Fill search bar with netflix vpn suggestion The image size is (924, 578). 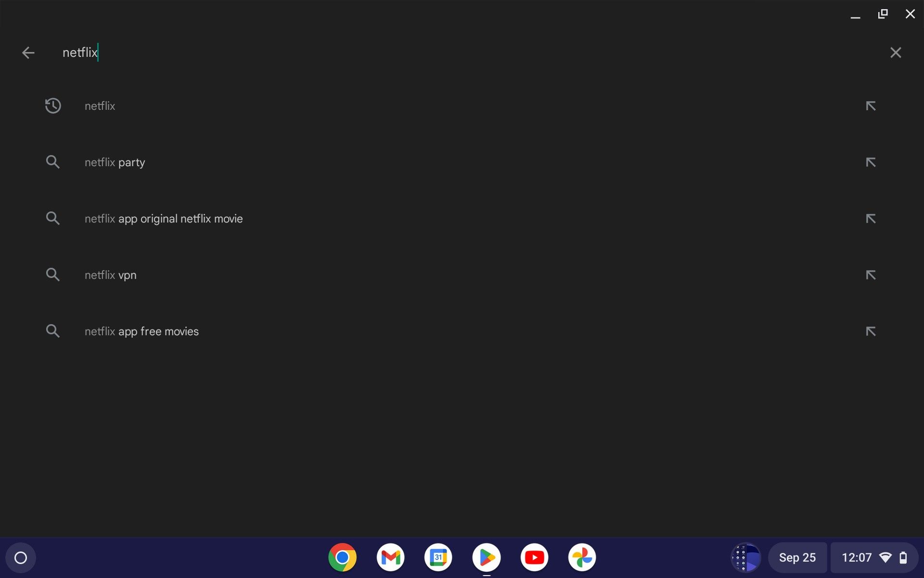pos(871,275)
